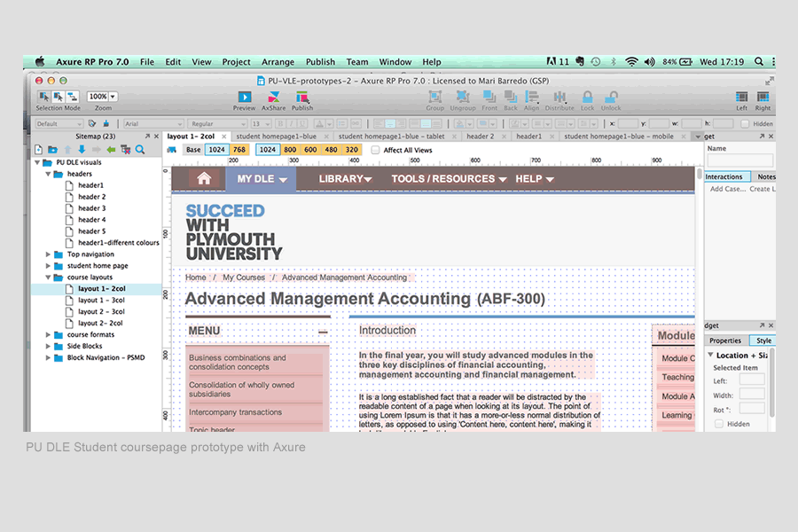Collapse the headers folder in sitemap
Viewport: 798px width, 532px height.
[48, 174]
